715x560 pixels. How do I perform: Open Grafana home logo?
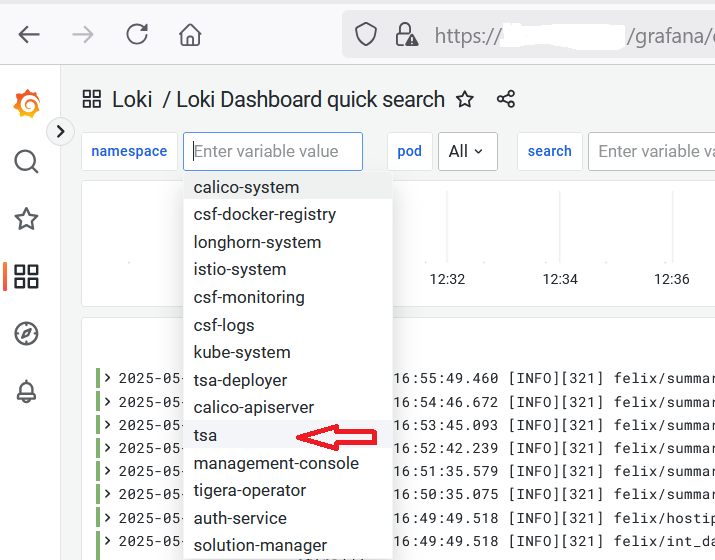point(27,104)
